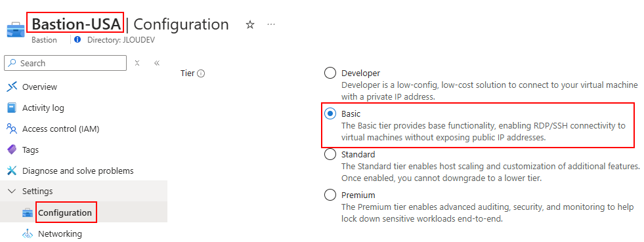Click the directory info icon
Viewport: 644px width, 242px height.
[77, 40]
